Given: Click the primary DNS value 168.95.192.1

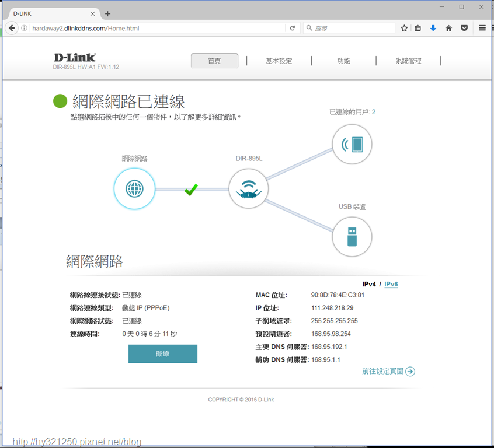Looking at the screenshot, I should (x=329, y=346).
